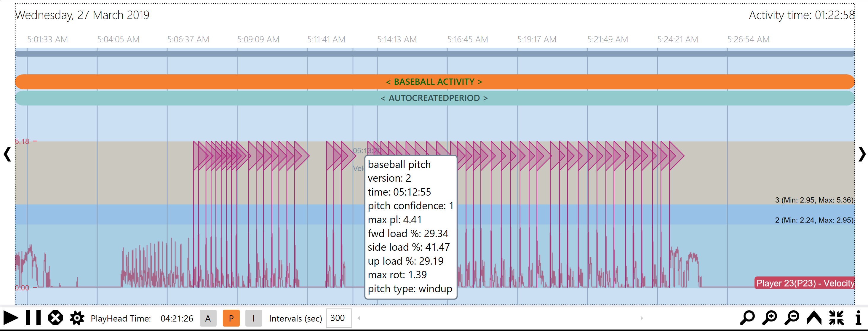Pause the playback
Screen dimensions: 868x331
[x=33, y=318]
